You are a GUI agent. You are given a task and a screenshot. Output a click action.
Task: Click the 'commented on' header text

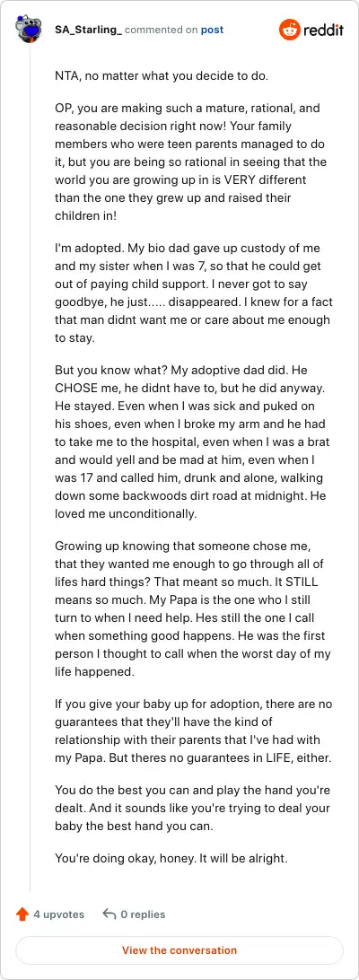[x=162, y=30]
